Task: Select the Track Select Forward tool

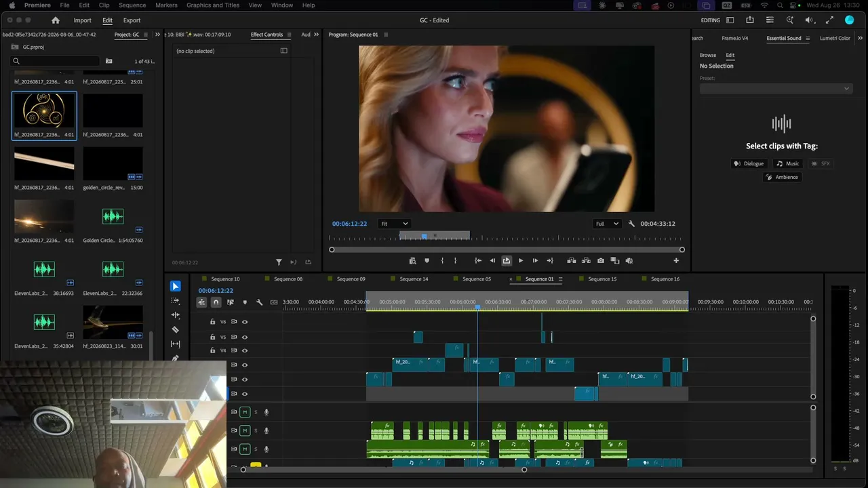Action: [x=176, y=301]
